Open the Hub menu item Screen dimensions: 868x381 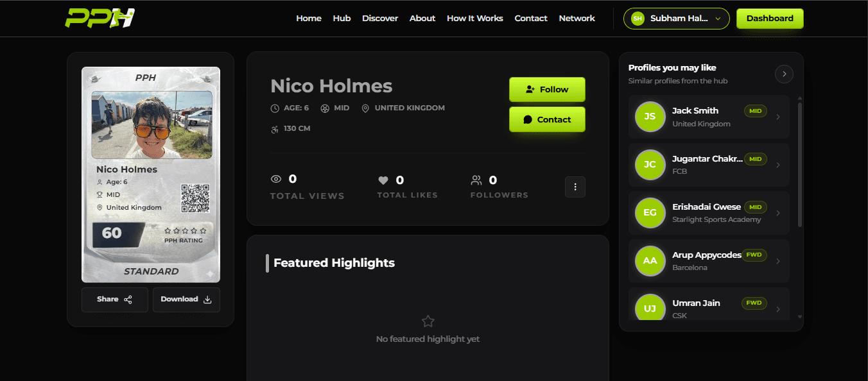tap(342, 19)
